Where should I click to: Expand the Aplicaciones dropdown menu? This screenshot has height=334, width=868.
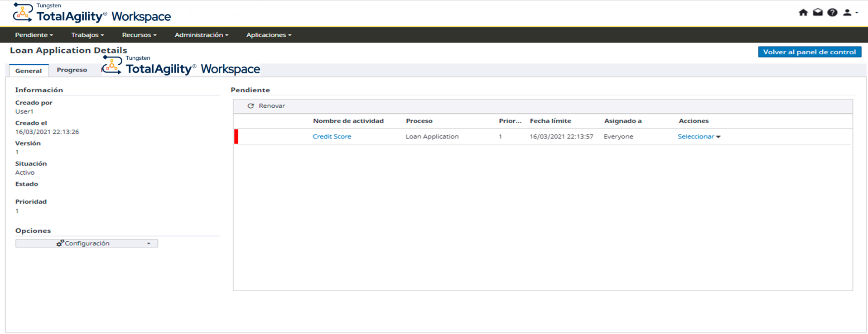[x=269, y=35]
